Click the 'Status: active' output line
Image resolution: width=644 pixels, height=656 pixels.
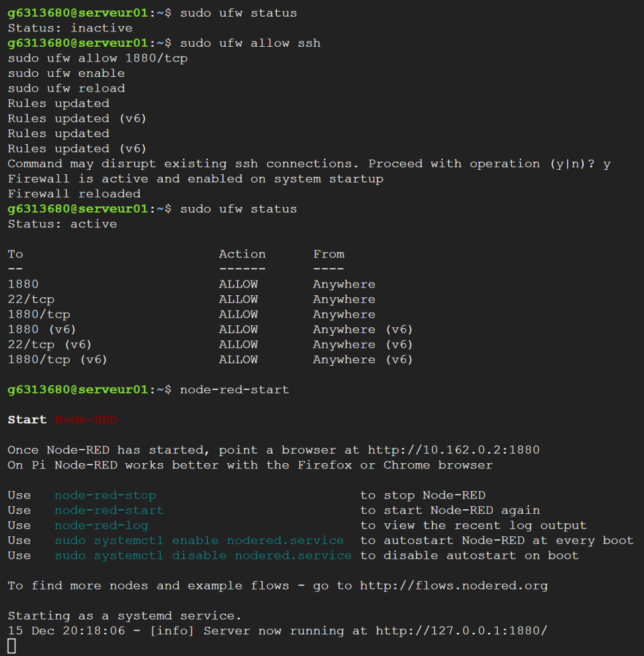click(62, 224)
